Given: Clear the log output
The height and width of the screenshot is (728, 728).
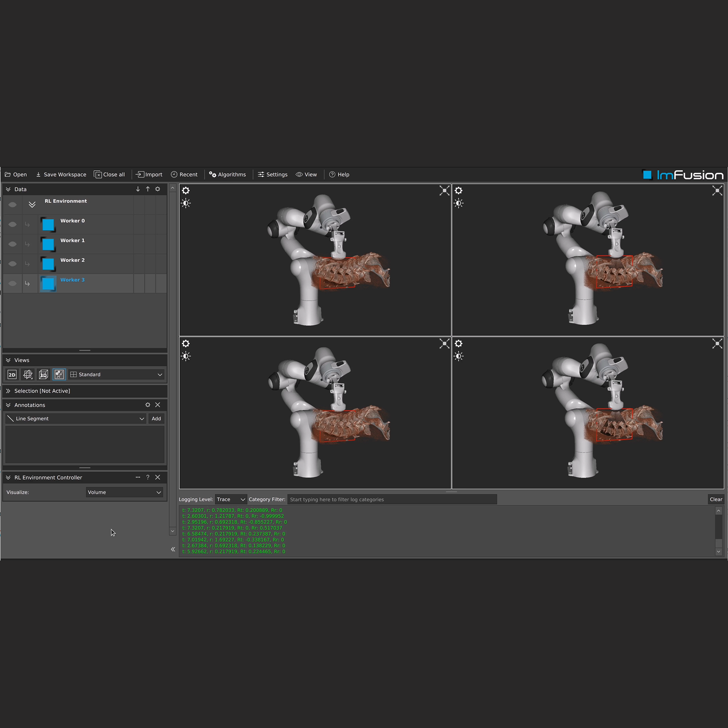Looking at the screenshot, I should point(716,500).
